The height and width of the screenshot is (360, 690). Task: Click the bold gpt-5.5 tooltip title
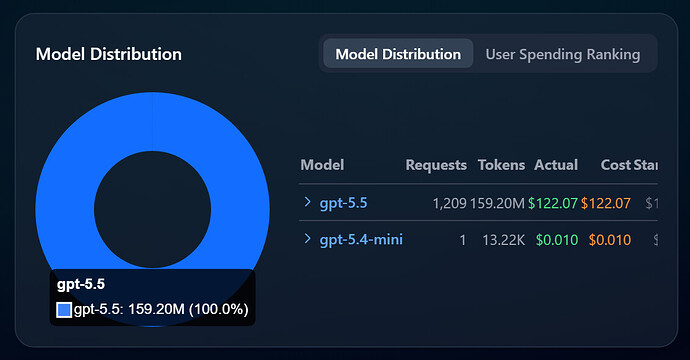coord(81,284)
